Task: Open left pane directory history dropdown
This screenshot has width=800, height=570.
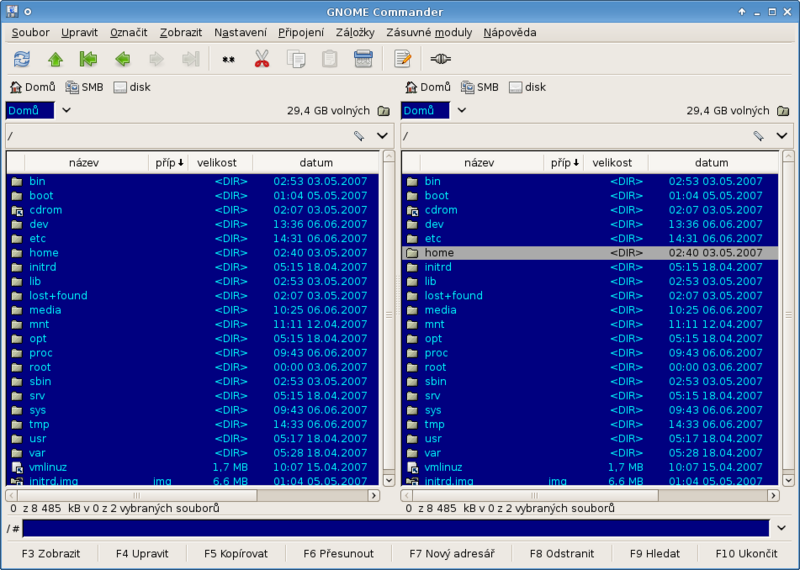Action: [x=382, y=136]
